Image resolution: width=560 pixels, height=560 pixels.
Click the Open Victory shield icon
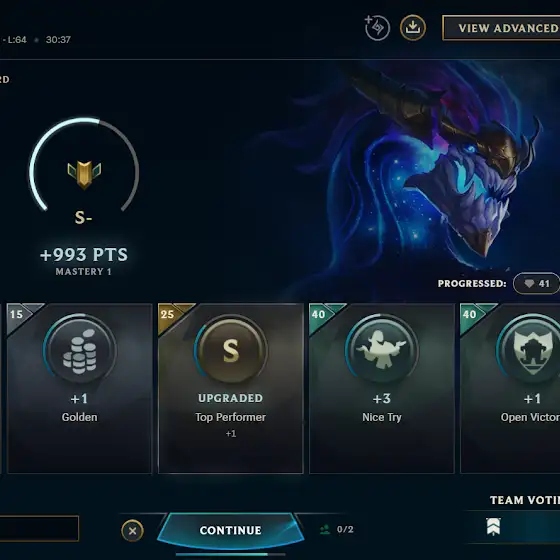coord(532,350)
